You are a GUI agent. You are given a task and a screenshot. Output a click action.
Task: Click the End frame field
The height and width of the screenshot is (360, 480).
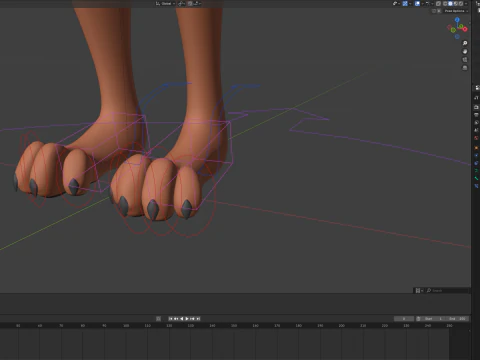pos(457,319)
